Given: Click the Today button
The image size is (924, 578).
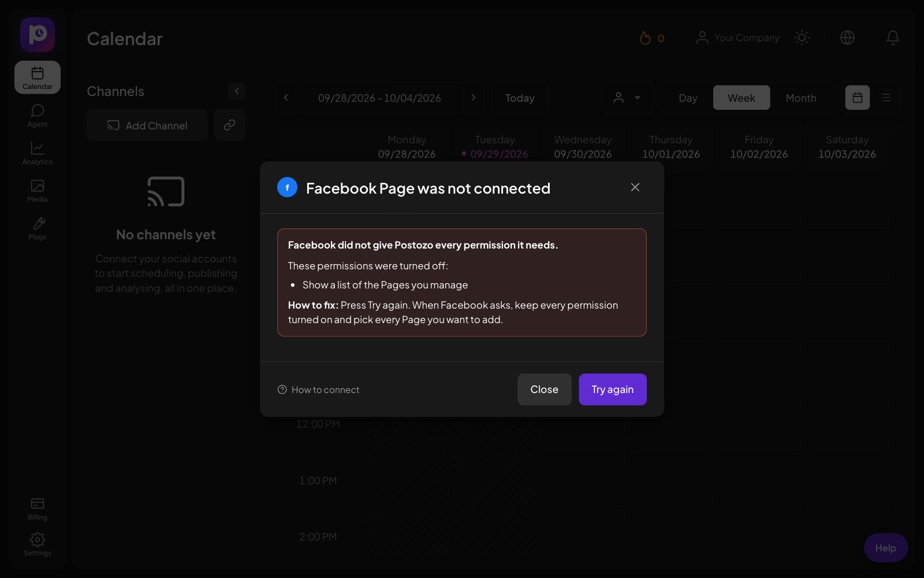Looking at the screenshot, I should (520, 98).
